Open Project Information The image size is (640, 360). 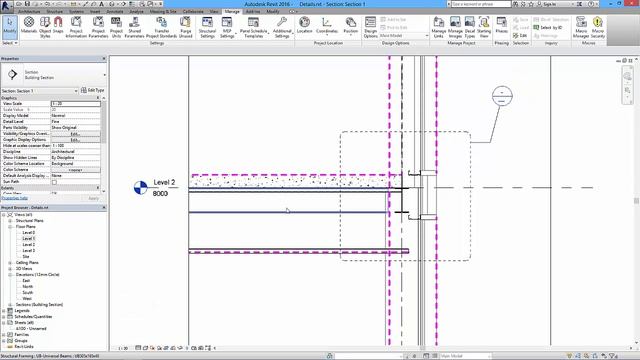[76, 27]
